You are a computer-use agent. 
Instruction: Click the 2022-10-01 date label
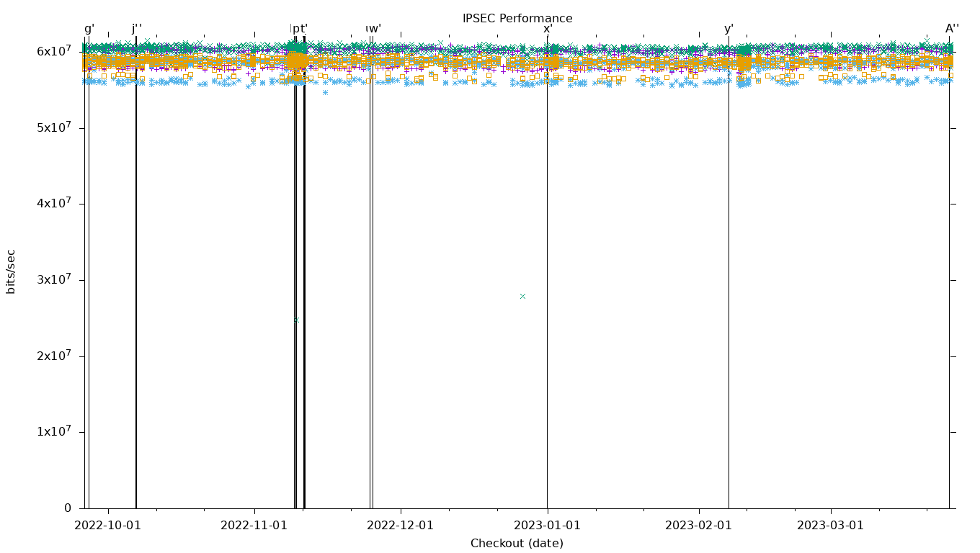pos(108,526)
